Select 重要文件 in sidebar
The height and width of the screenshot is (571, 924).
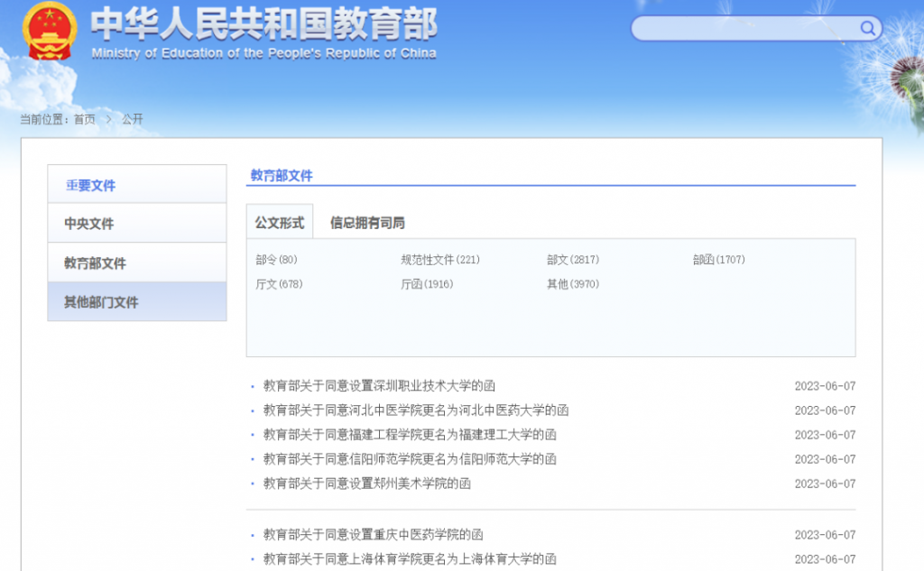(x=137, y=184)
